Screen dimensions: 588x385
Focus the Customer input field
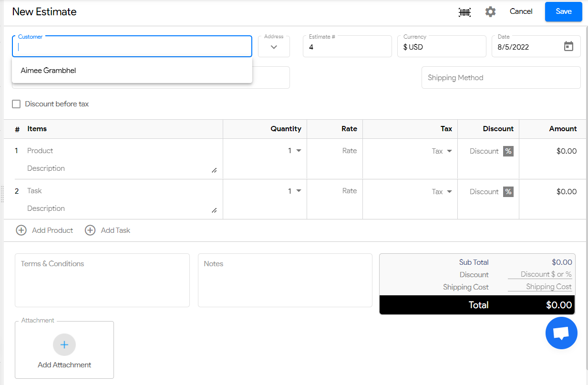point(132,47)
